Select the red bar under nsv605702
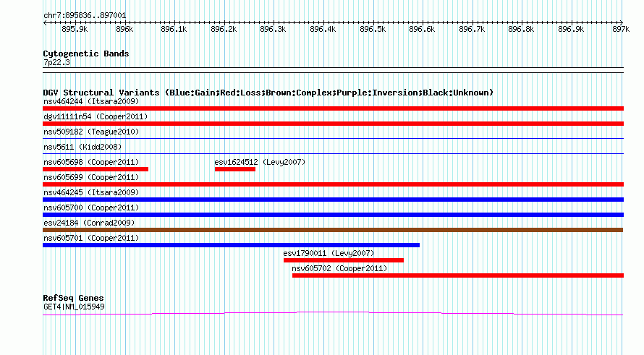Viewport: 644px width, 355px height. point(458,275)
